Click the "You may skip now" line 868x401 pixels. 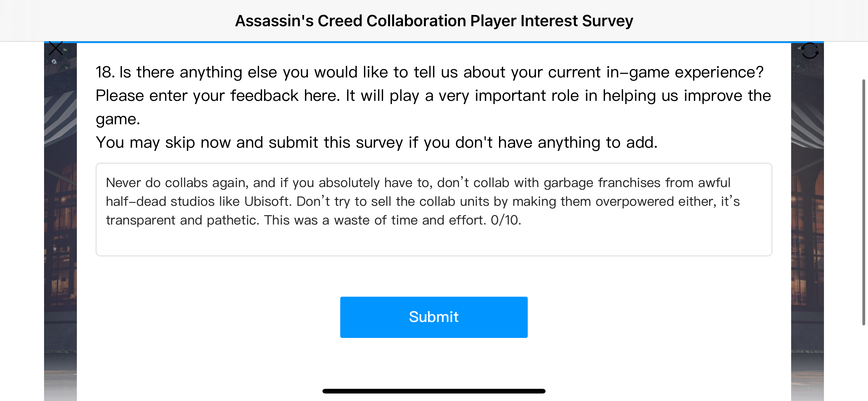377,142
